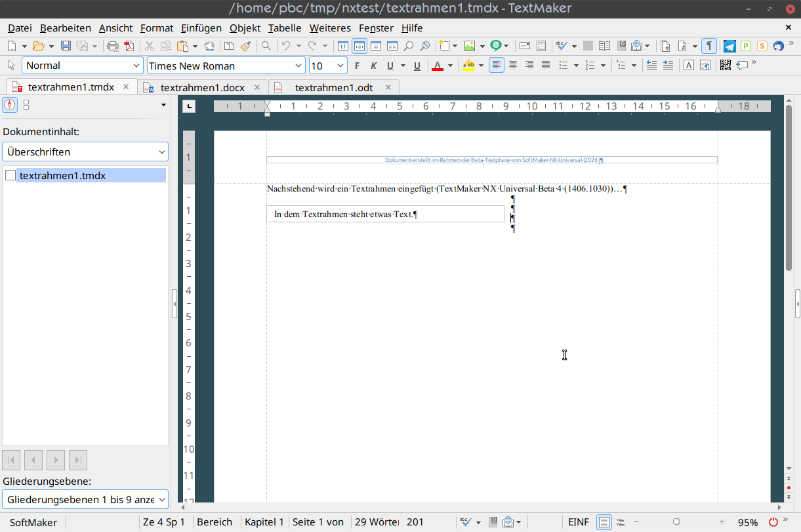
Task: Click the Spell check abc icon in top toolbar
Action: (562, 46)
